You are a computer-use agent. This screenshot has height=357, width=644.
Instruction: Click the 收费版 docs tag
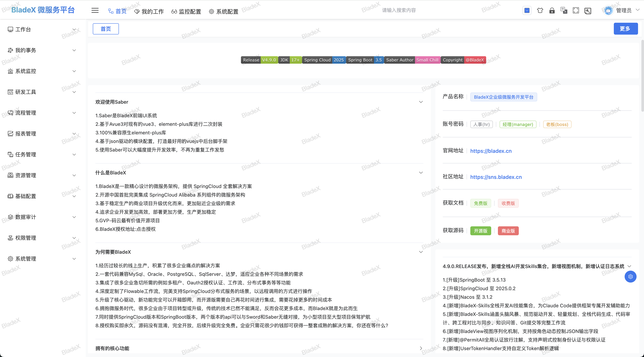508,203
